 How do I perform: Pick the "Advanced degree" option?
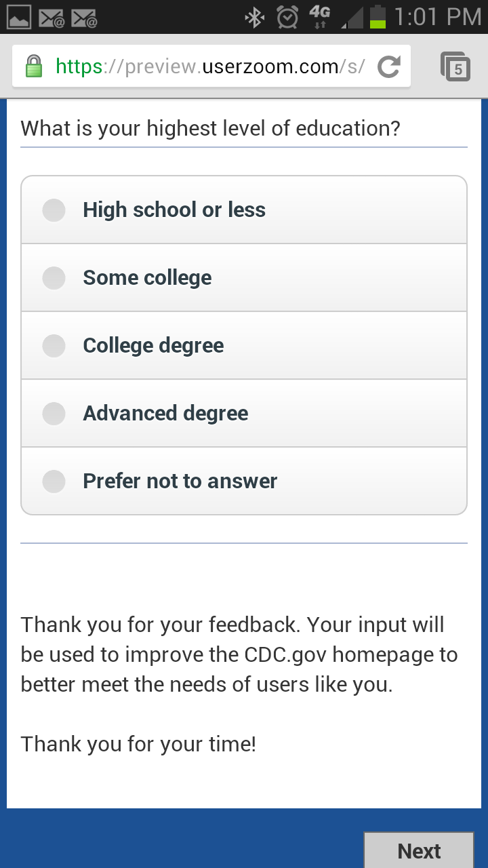54,414
